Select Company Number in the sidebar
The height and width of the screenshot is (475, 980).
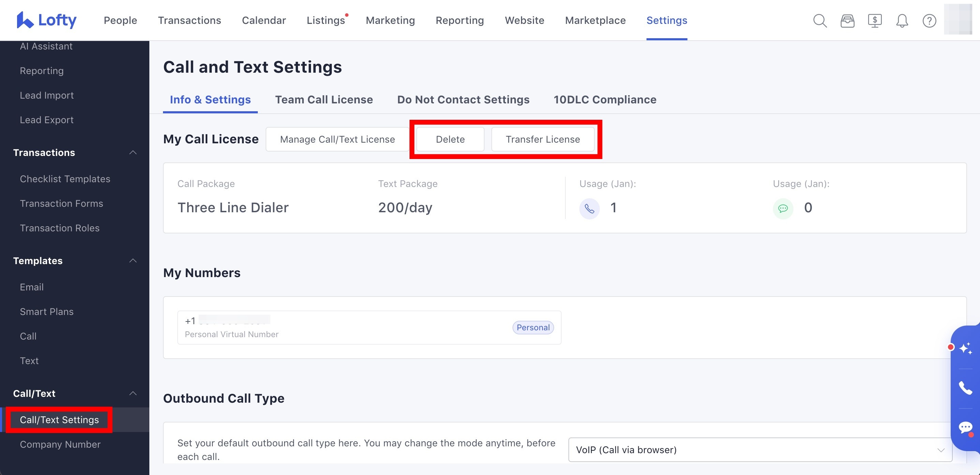point(60,444)
